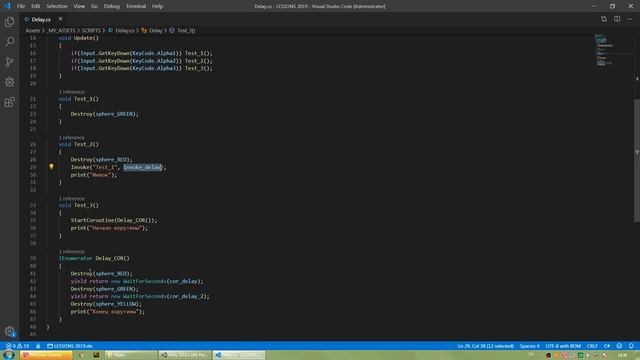Open the Terminal menu
Image resolution: width=640 pixels, height=360 pixels.
[136, 6]
